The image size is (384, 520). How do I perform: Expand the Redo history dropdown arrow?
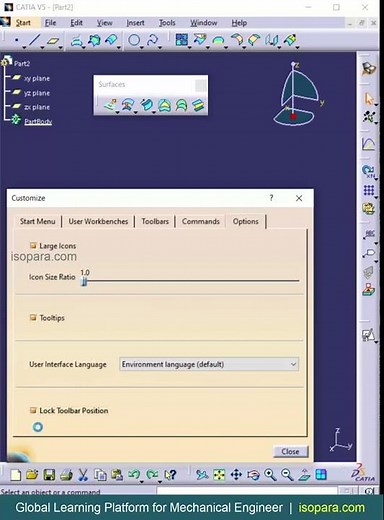pyautogui.click(x=160, y=482)
